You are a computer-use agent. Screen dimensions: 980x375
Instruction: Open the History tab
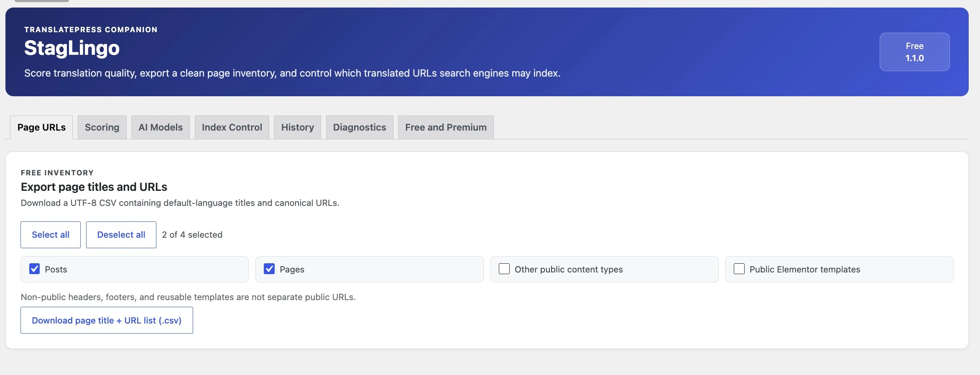(x=297, y=127)
